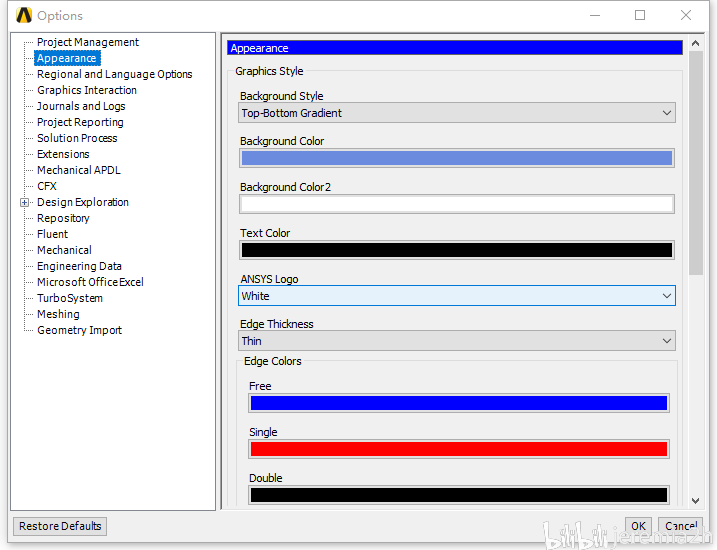Open the Background Style dropdown

point(456,113)
